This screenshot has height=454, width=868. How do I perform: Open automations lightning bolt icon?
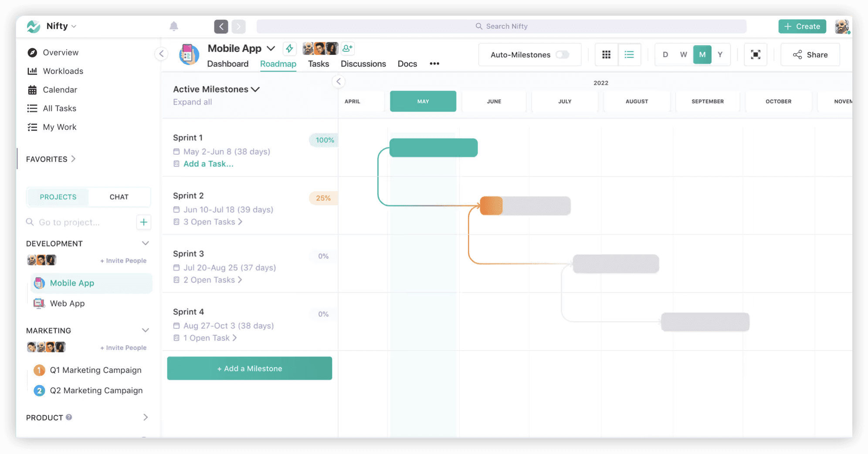coord(289,48)
